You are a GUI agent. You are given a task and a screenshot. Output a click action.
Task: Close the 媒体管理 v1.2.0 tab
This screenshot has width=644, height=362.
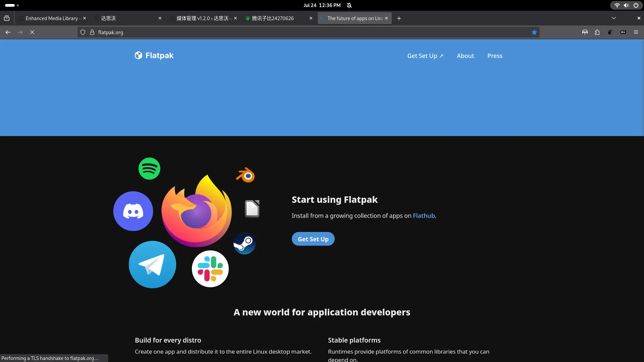click(235, 18)
